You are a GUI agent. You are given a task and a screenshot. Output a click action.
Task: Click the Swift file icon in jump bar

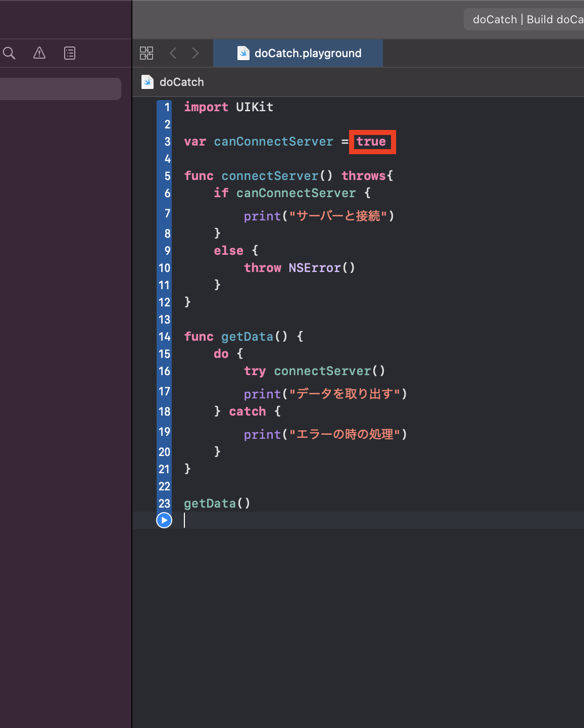click(148, 82)
